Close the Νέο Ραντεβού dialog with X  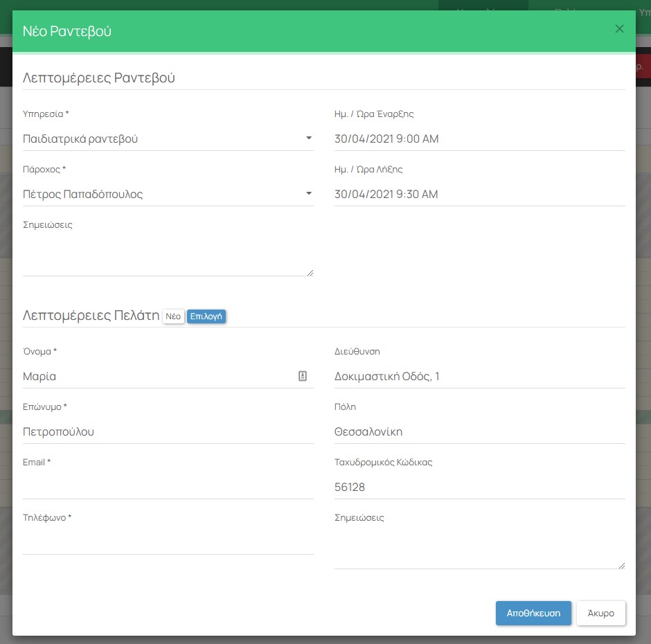coord(619,28)
